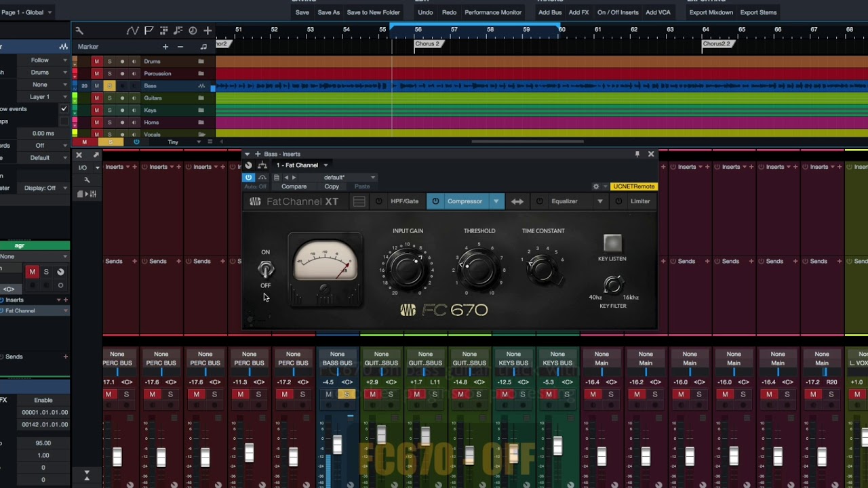Open the Fat Channel view layout icon

coord(359,201)
